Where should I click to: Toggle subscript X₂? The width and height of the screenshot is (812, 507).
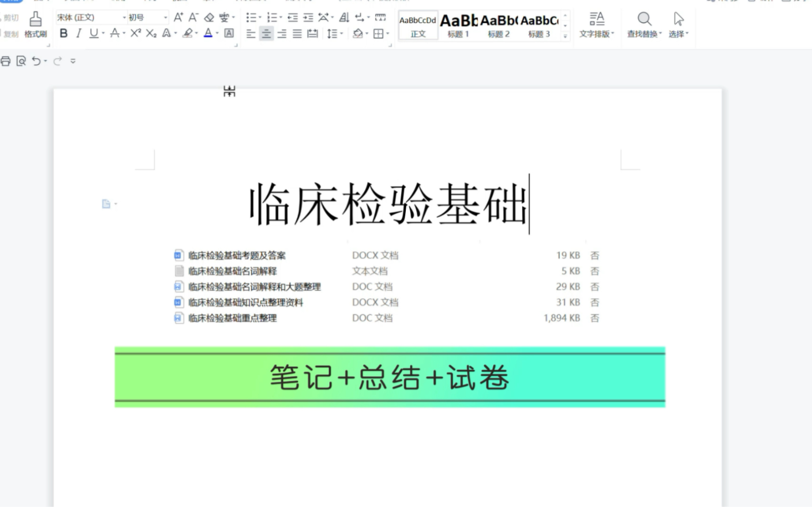(x=151, y=34)
